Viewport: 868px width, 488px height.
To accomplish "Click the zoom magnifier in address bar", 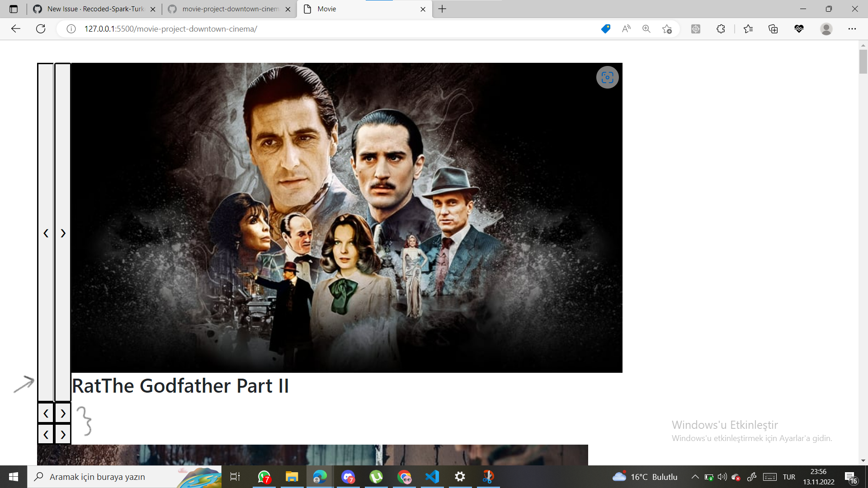I will pos(646,29).
